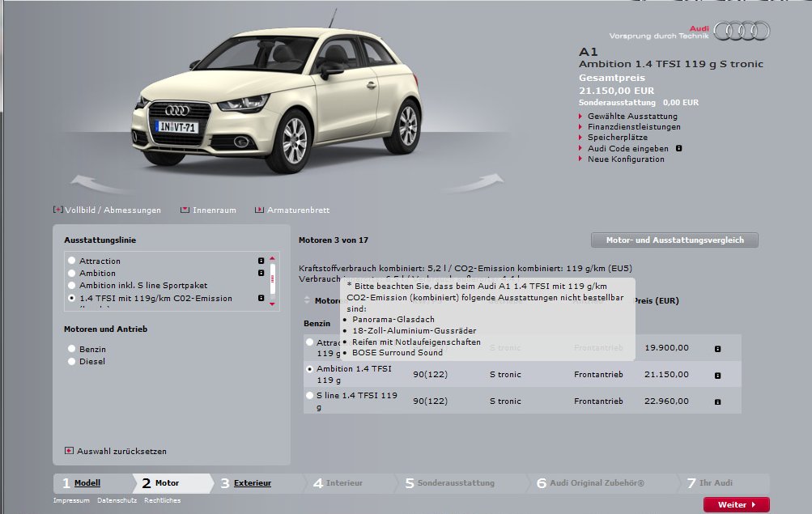The image size is (812, 514).
Task: Click the Vollbild / Abmessungen expand icon
Action: tap(58, 210)
